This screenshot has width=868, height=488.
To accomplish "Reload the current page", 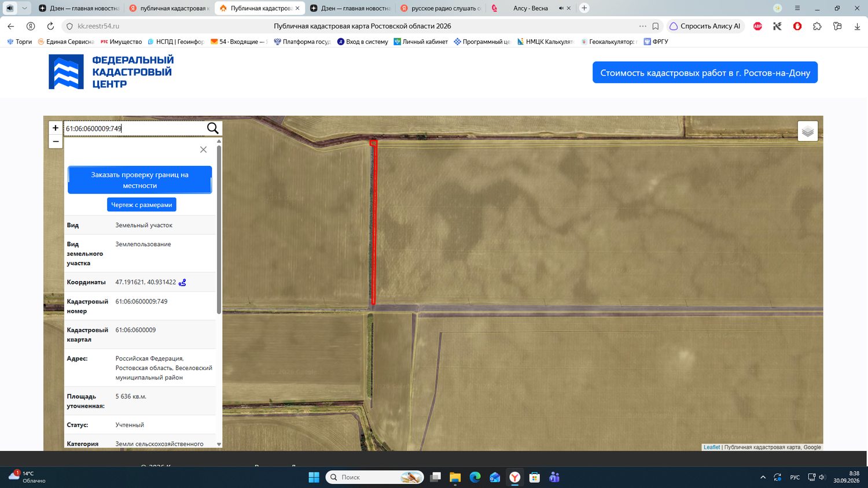I will 50,26.
